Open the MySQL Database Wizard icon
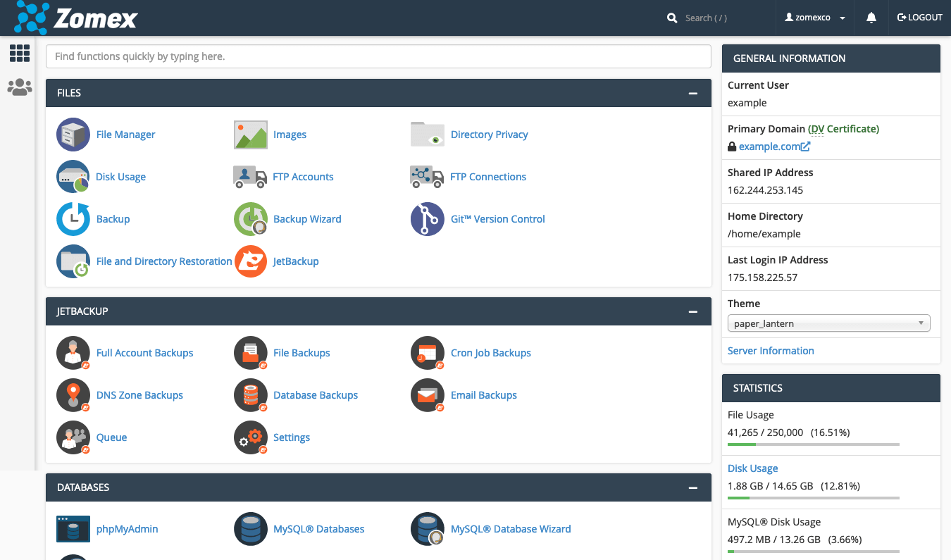The image size is (951, 560). (x=428, y=529)
